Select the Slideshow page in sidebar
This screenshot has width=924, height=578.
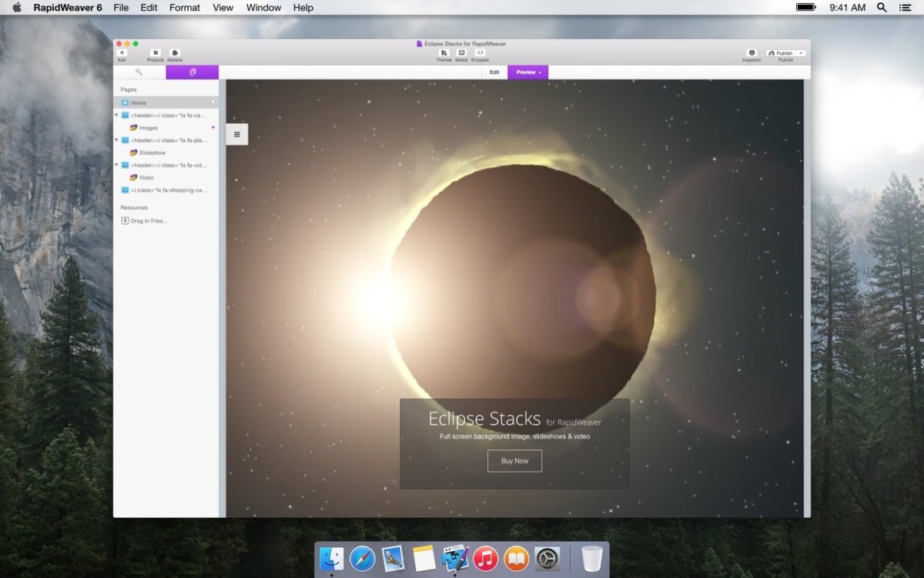click(x=152, y=153)
